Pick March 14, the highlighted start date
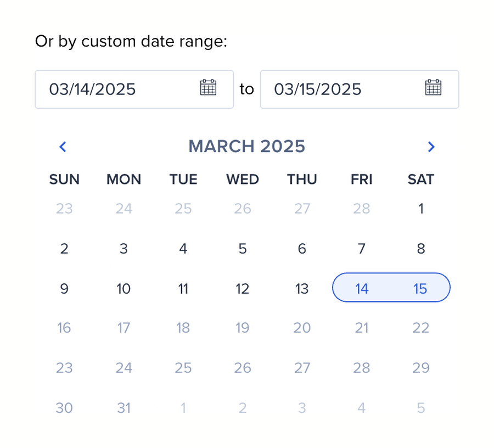The image size is (494, 448). pyautogui.click(x=361, y=288)
